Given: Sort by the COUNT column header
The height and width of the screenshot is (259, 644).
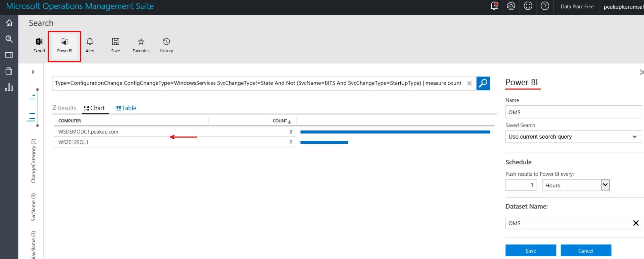Looking at the screenshot, I should 282,121.
